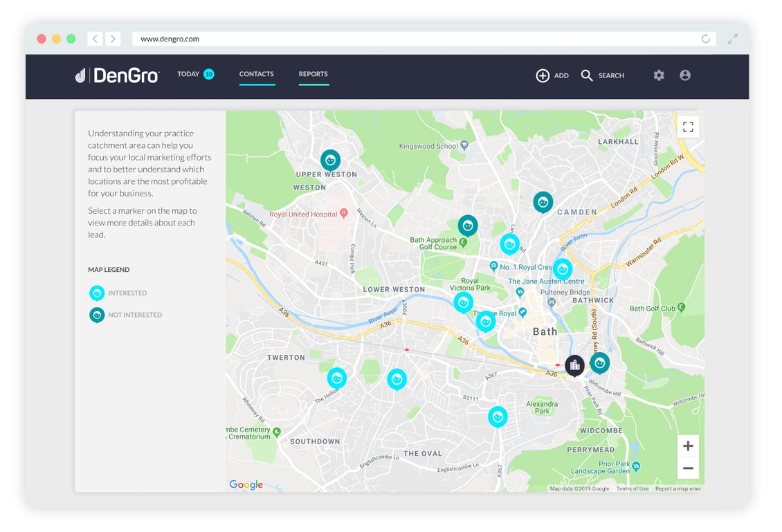Switch to the Contacts tab
Viewport: 782px width, 532px height.
click(257, 74)
